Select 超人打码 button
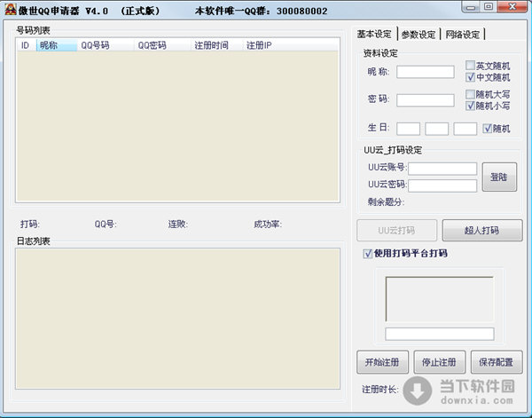This screenshot has height=418, width=532. click(482, 230)
